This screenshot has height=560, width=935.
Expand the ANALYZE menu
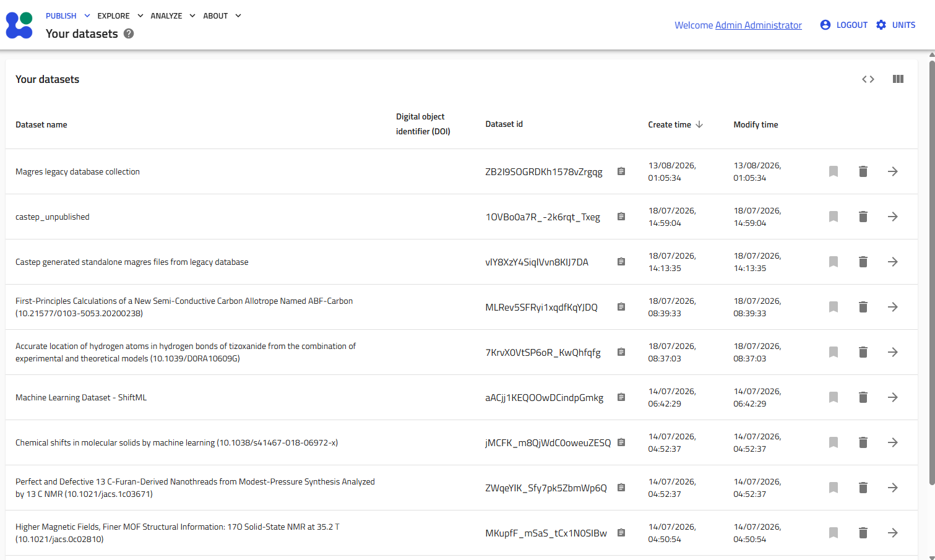pyautogui.click(x=173, y=15)
